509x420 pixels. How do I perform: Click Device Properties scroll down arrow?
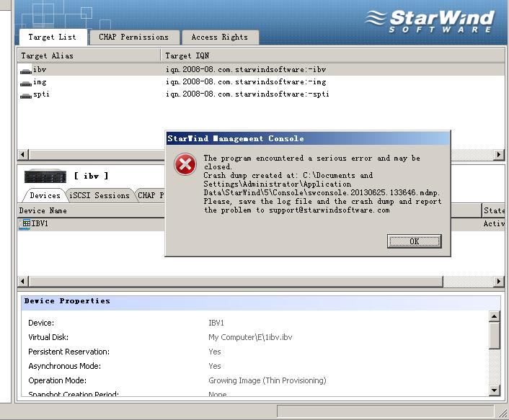494,390
